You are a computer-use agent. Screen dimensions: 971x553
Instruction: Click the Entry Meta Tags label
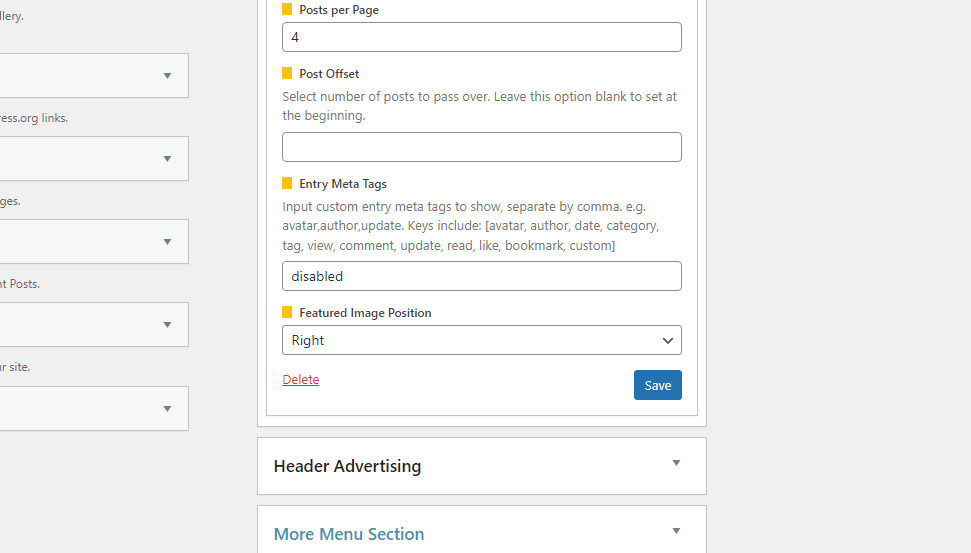[343, 184]
